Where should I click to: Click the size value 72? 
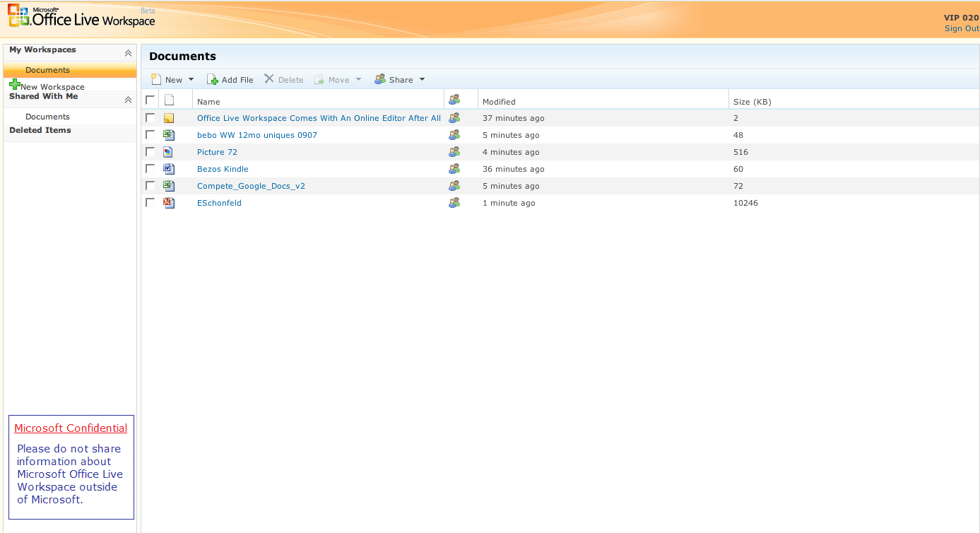click(738, 186)
